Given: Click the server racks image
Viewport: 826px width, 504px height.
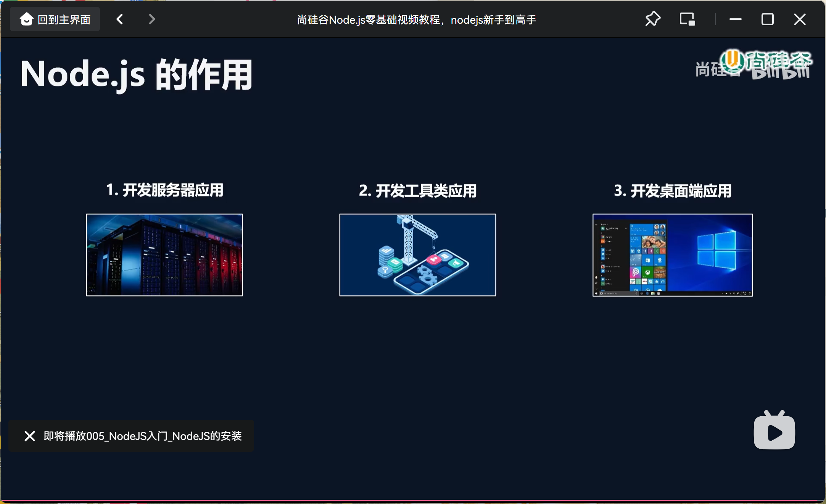Looking at the screenshot, I should (164, 255).
